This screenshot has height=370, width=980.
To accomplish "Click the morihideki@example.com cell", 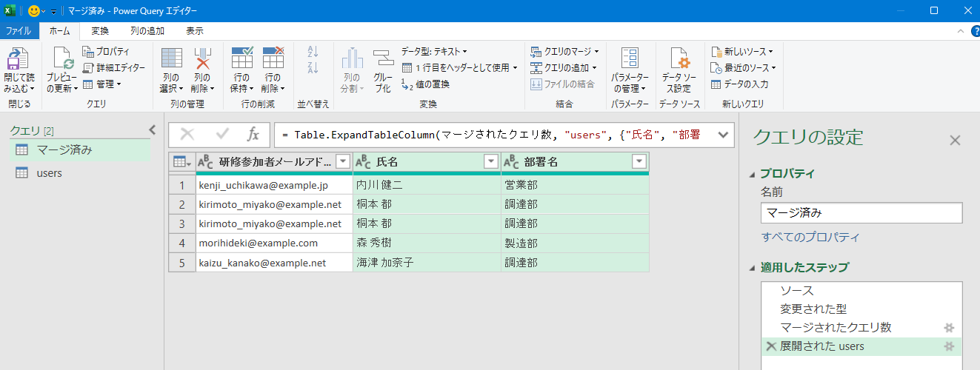I will click(x=275, y=243).
